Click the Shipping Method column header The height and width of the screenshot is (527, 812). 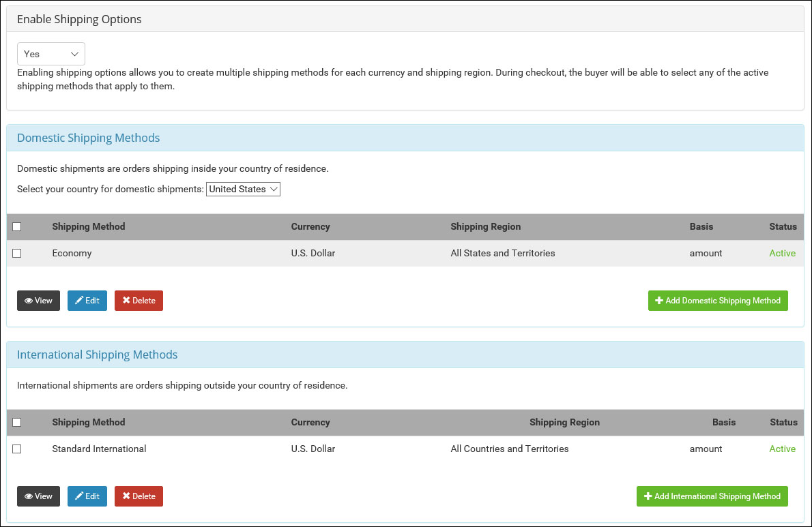point(88,226)
